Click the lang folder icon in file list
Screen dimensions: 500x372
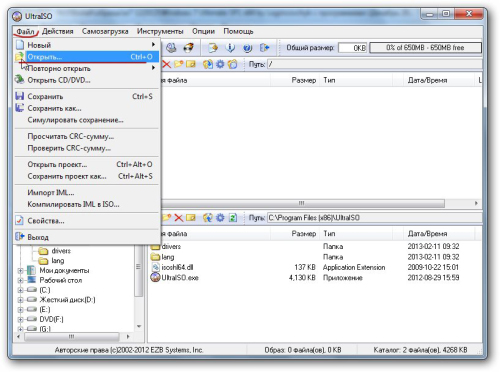point(155,257)
